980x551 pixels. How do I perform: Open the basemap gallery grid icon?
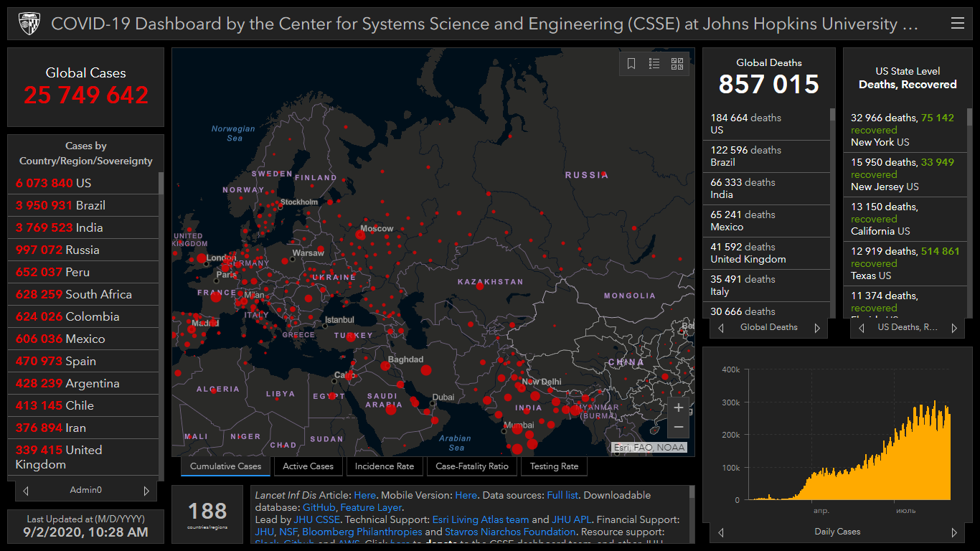tap(677, 64)
